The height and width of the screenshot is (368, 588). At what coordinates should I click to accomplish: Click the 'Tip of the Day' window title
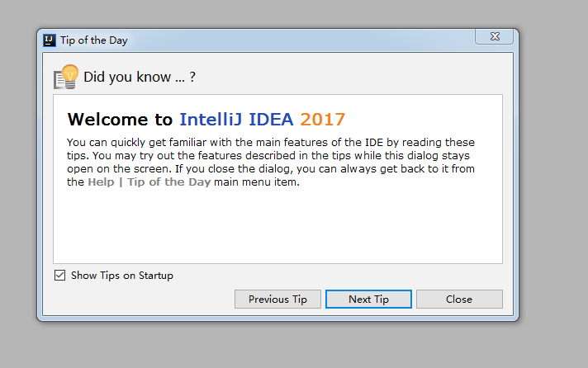pos(94,40)
